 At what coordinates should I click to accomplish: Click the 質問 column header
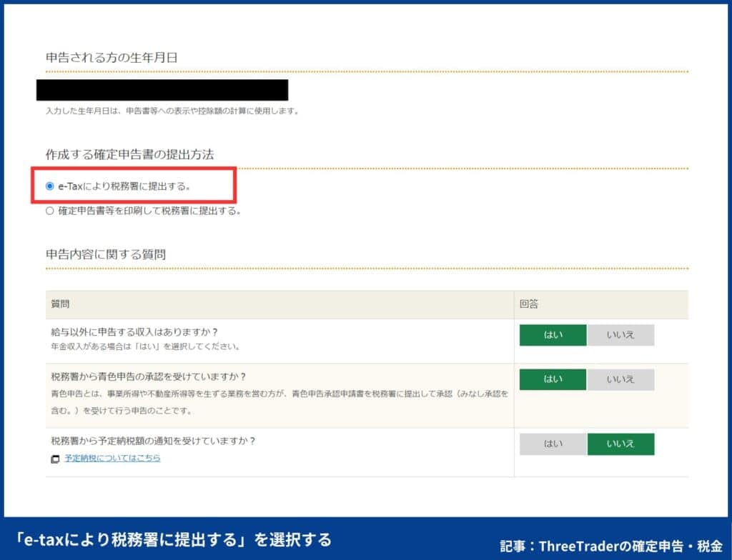(61, 304)
